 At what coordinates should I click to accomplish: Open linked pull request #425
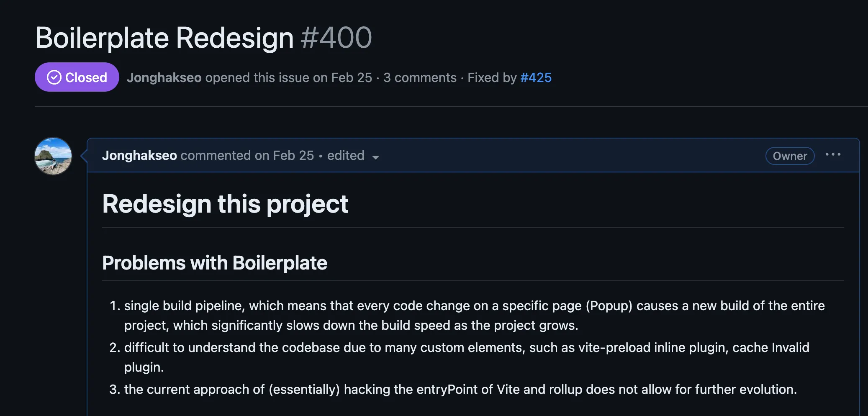pos(535,77)
